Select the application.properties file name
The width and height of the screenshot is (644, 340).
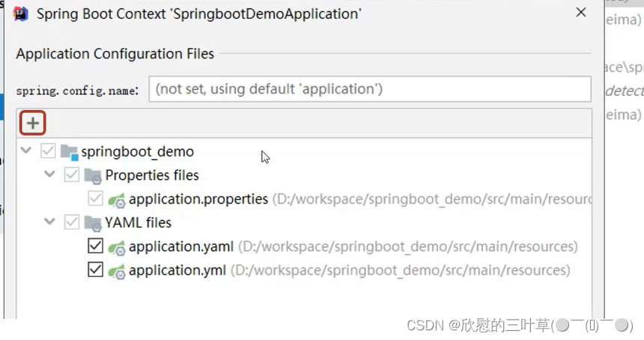click(x=198, y=199)
